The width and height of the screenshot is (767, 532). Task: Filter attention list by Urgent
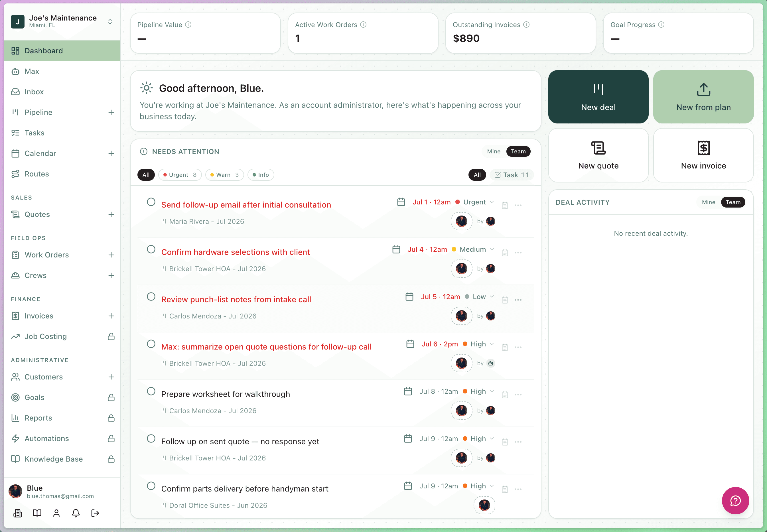[x=180, y=175]
